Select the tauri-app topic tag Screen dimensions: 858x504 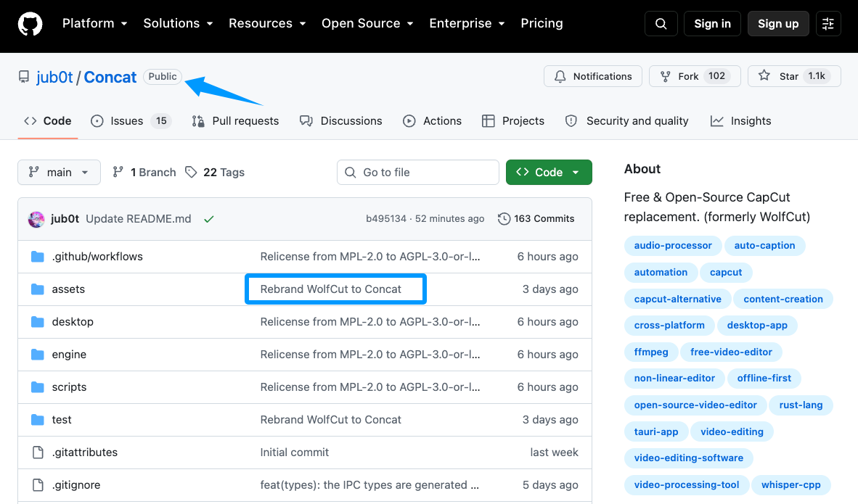click(x=656, y=431)
